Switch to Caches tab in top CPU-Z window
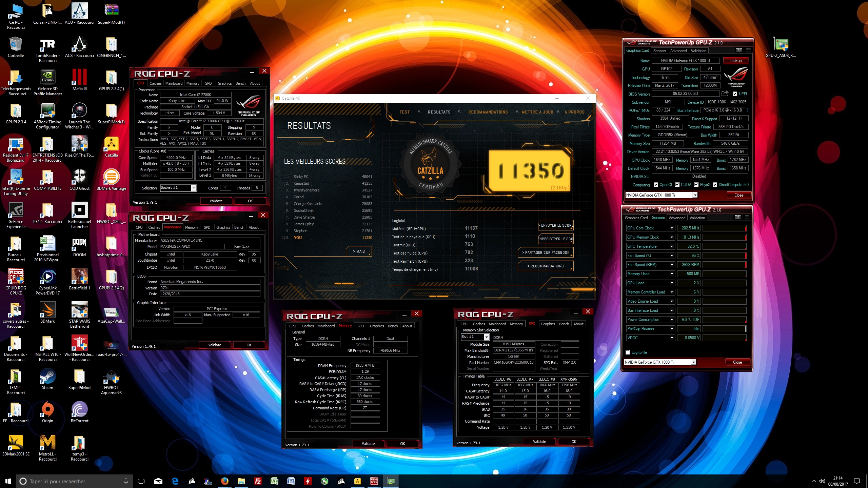This screenshot has height=488, width=868. (x=155, y=83)
